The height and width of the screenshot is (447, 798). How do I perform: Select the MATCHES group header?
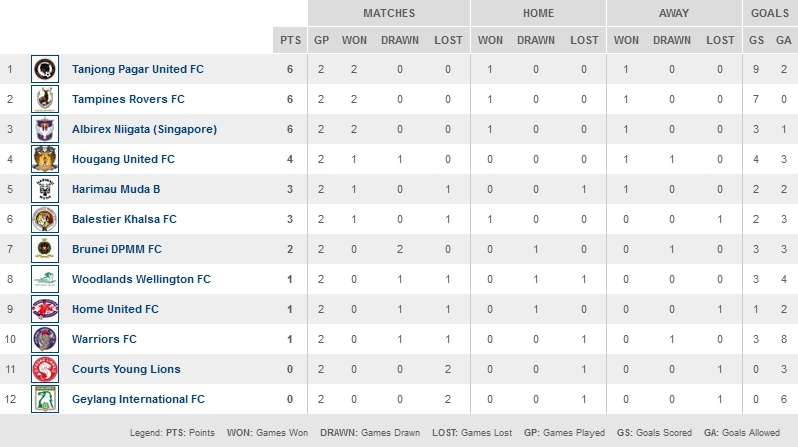click(x=389, y=13)
